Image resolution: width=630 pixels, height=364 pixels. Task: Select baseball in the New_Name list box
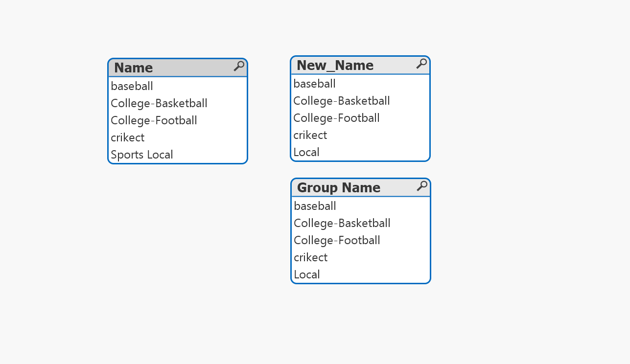coord(315,84)
